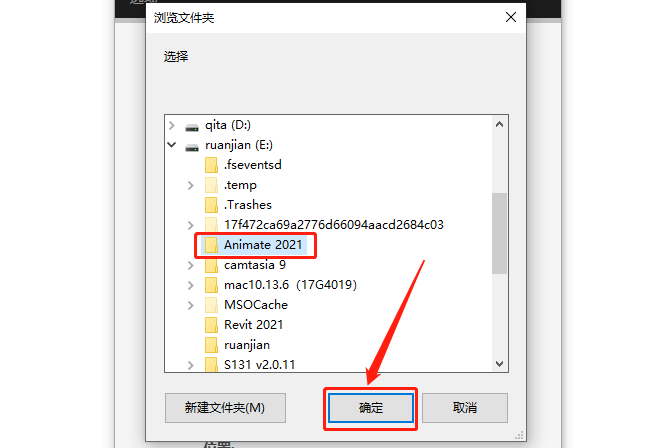This screenshot has height=448, width=654.
Task: Select the 17f472ca69a2776d66094aacd2684c03 folder
Action: (334, 225)
